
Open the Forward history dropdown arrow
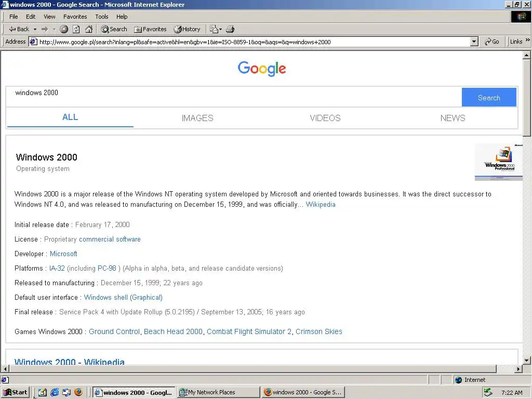coord(54,29)
